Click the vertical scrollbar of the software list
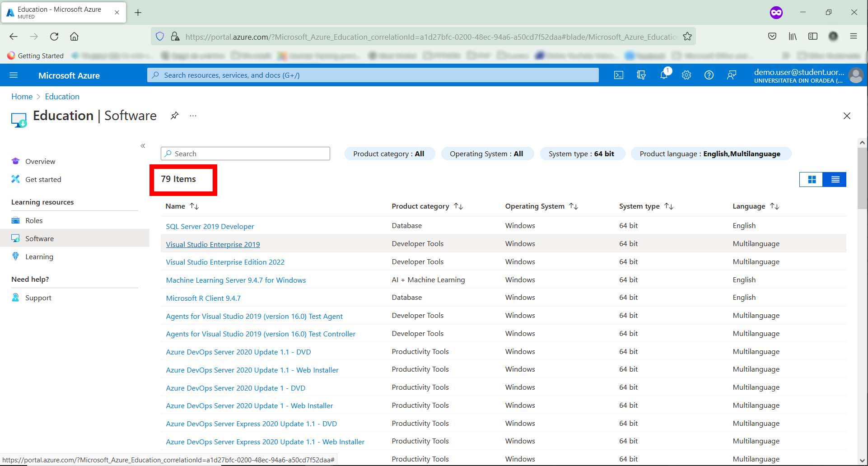This screenshot has width=868, height=466. click(862, 178)
